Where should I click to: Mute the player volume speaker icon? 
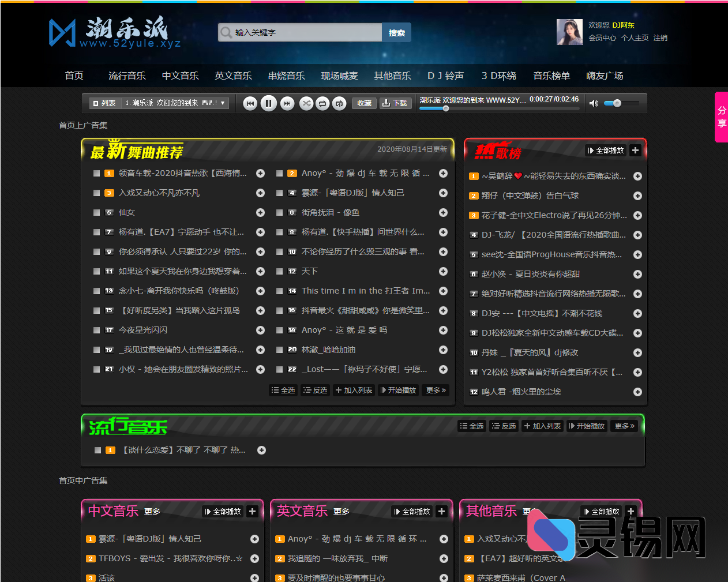pyautogui.click(x=594, y=103)
